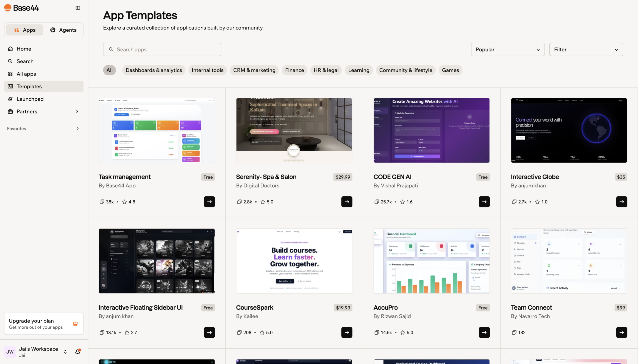Image resolution: width=638 pixels, height=364 pixels.
Task: Click the copy-count icon under Serenity- Spa & Salon
Action: pos(239,202)
